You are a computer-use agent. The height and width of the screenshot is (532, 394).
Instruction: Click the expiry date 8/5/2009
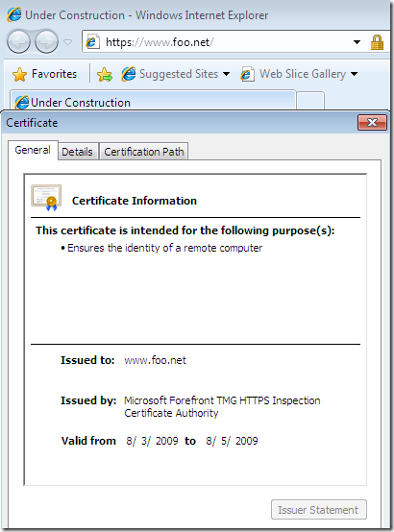pos(232,441)
